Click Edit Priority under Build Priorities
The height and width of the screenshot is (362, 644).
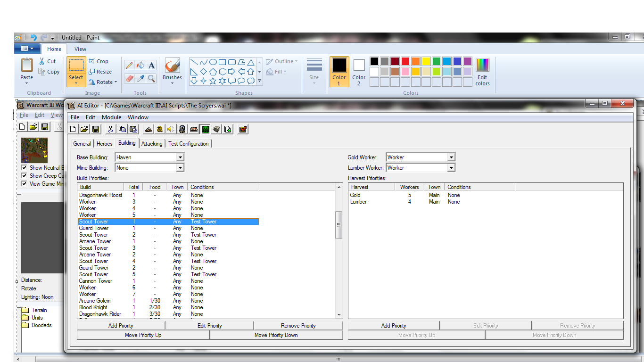click(x=209, y=326)
